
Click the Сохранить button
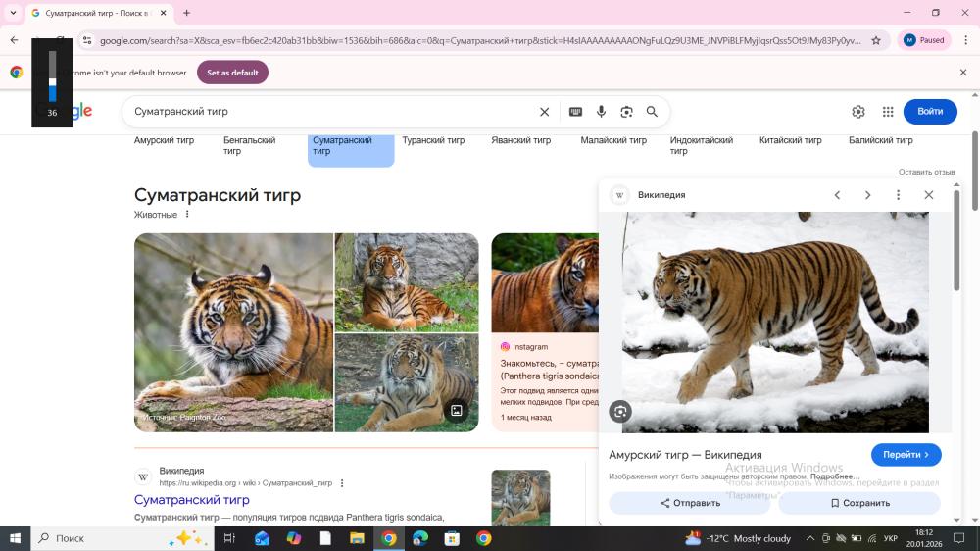point(859,503)
